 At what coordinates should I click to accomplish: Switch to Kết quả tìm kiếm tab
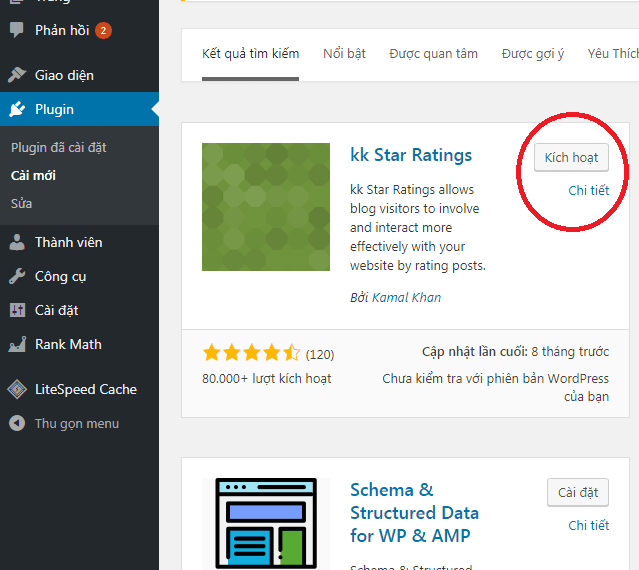pos(251,54)
